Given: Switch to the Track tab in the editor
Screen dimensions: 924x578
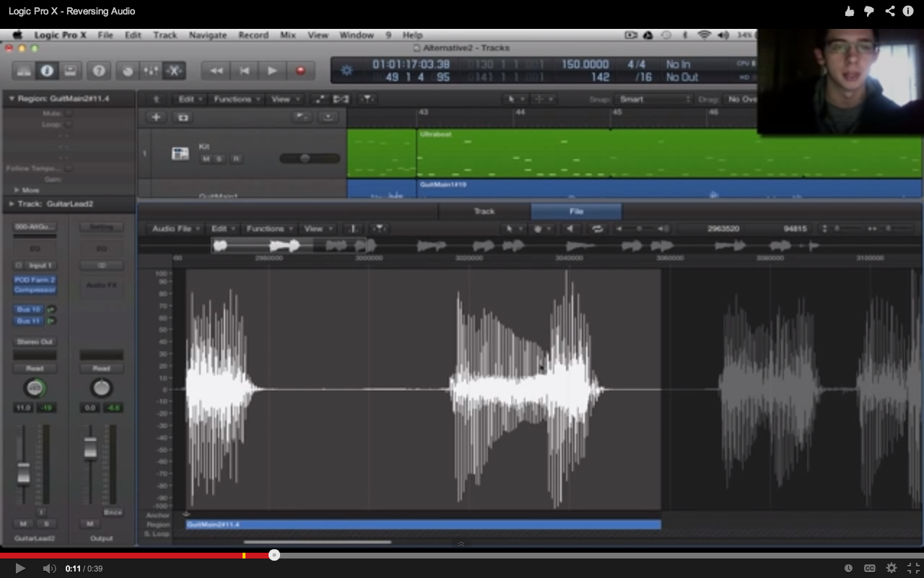Looking at the screenshot, I should tap(484, 211).
